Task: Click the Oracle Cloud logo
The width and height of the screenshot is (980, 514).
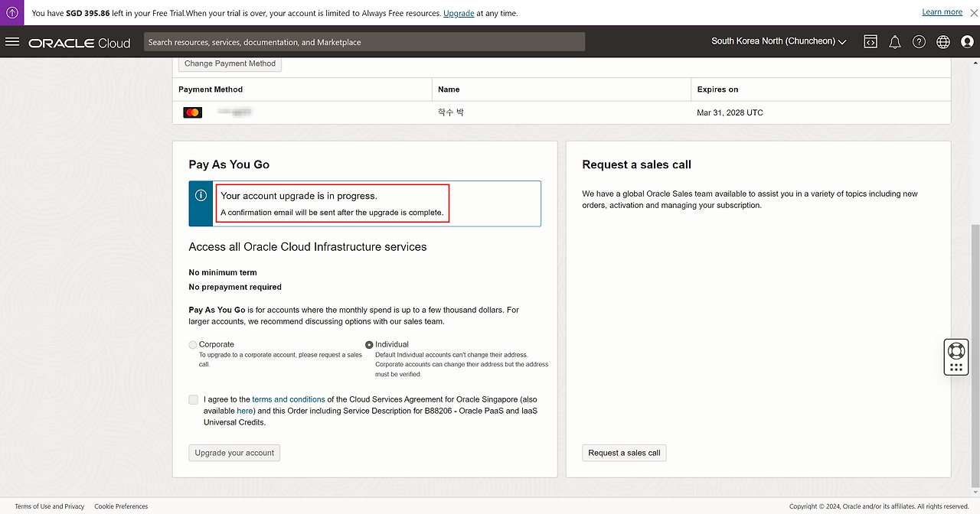Action: [80, 43]
